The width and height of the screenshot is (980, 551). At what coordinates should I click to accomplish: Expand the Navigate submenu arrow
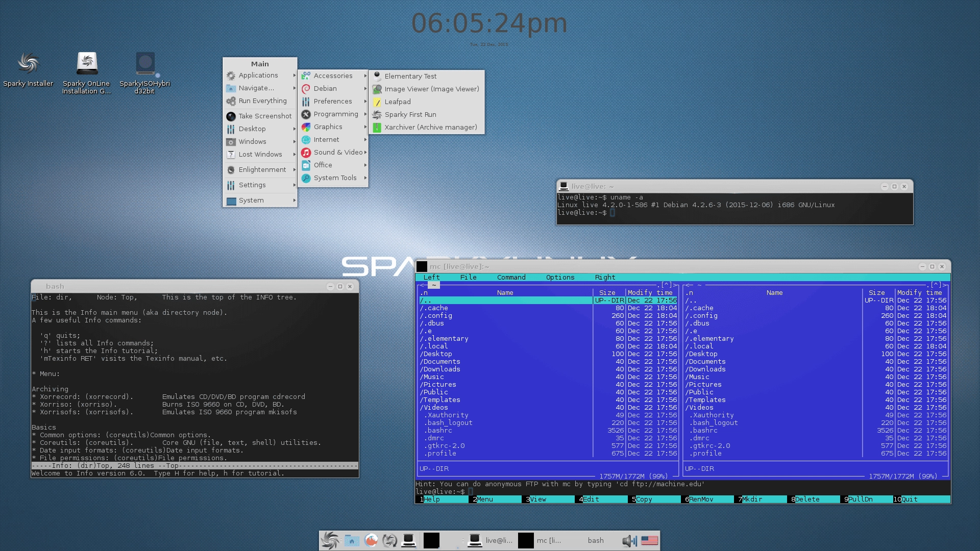tap(295, 88)
